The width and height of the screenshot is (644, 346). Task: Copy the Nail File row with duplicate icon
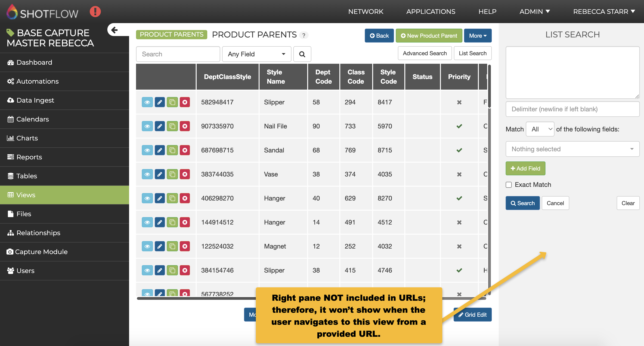pyautogui.click(x=172, y=126)
